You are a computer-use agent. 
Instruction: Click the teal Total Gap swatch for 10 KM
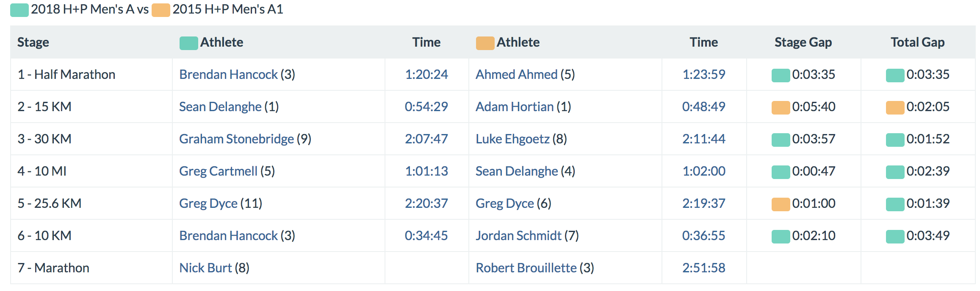(895, 236)
